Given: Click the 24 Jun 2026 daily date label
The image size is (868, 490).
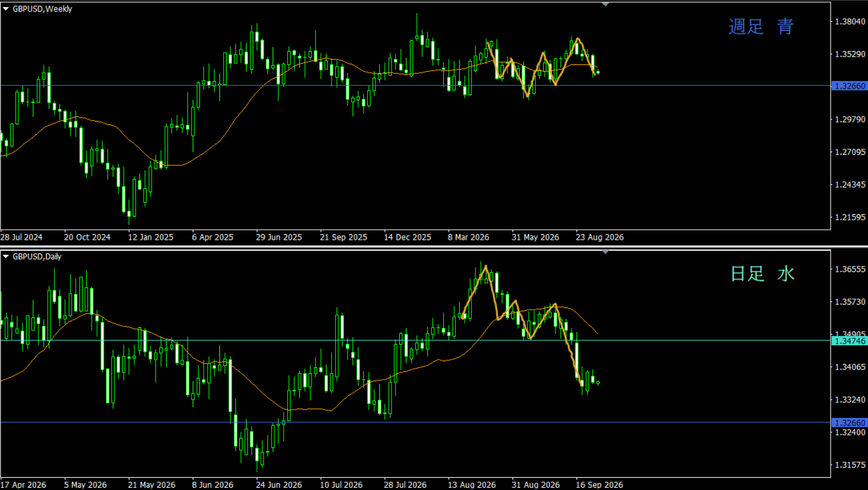Looking at the screenshot, I should coord(279,484).
